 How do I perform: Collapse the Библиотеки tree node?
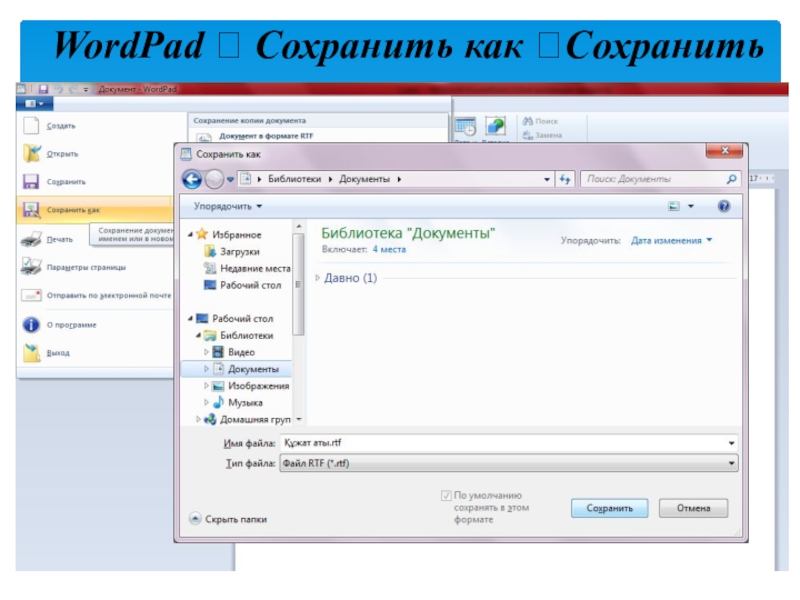coord(198,335)
